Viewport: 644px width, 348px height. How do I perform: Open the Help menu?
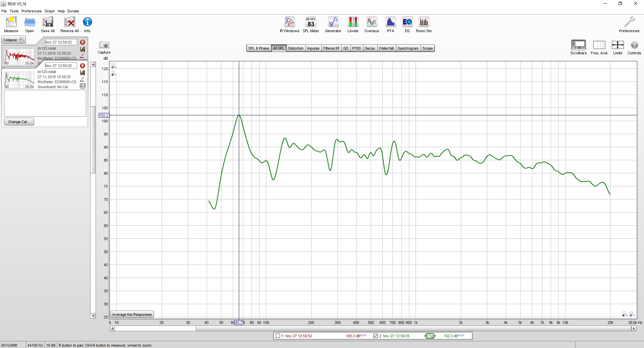[x=61, y=11]
